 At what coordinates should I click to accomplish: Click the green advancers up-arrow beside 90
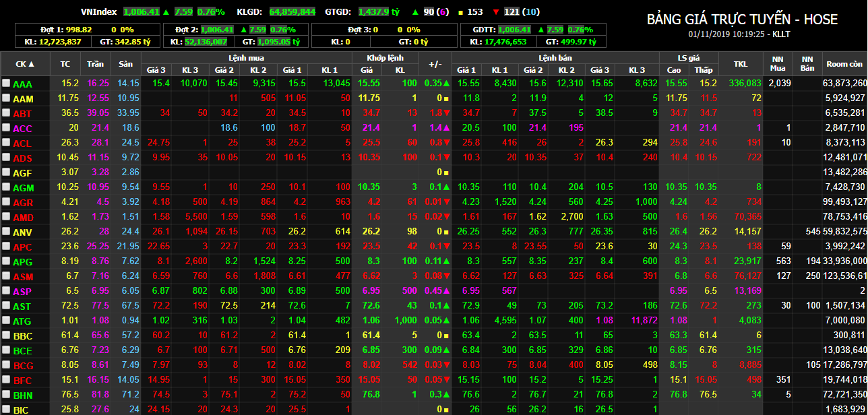(x=414, y=12)
